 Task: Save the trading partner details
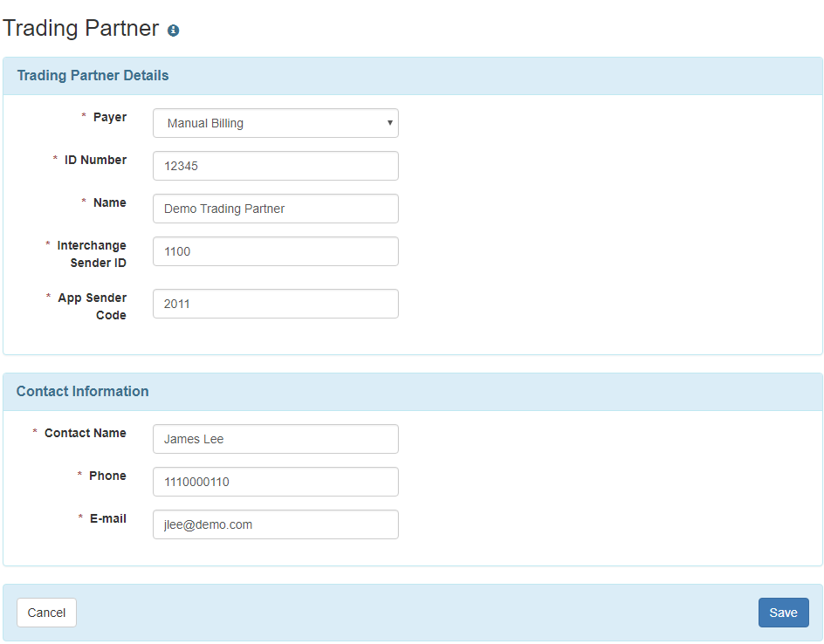coord(783,613)
